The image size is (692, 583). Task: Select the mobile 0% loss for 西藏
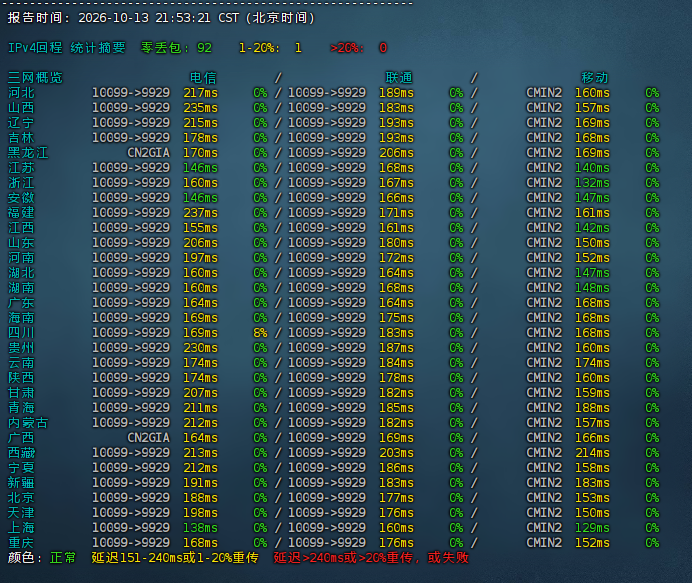pos(652,453)
